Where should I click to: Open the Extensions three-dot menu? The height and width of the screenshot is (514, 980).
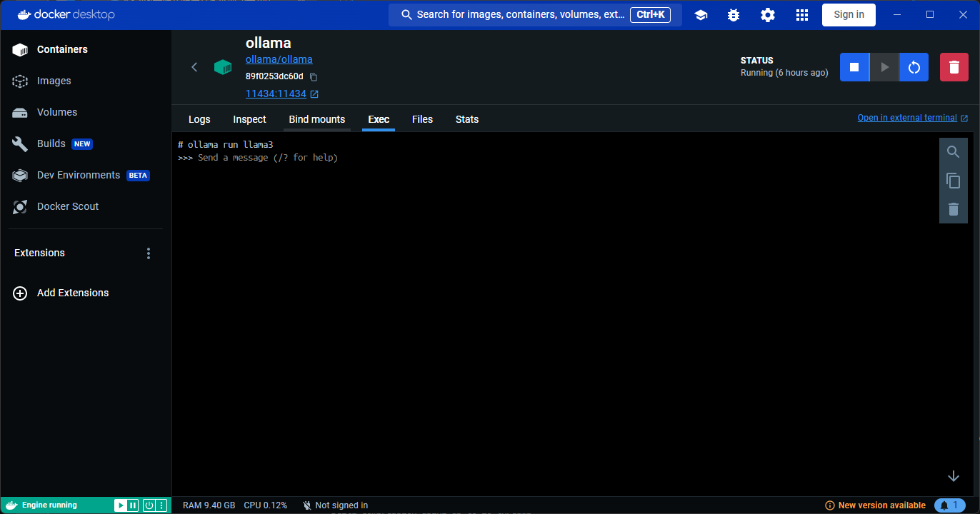tap(149, 253)
